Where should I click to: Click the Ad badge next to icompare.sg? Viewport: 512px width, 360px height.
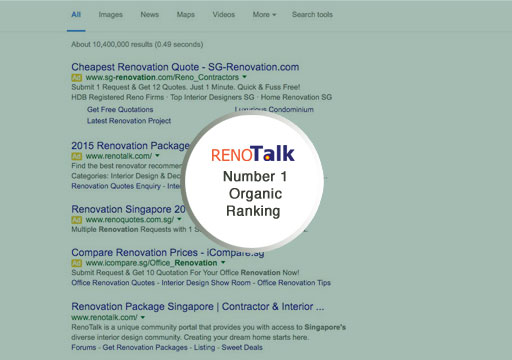76,263
